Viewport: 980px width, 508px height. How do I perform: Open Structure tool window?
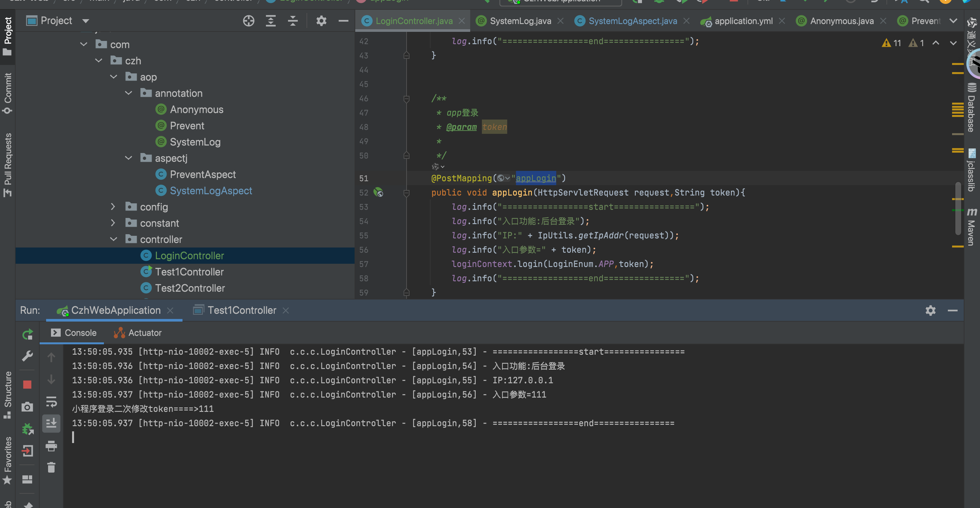7,395
